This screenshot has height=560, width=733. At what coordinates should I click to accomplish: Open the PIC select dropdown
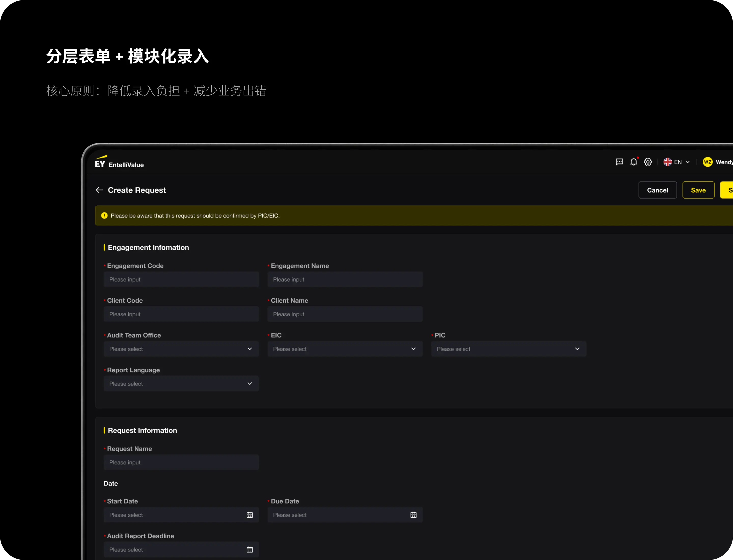click(509, 349)
